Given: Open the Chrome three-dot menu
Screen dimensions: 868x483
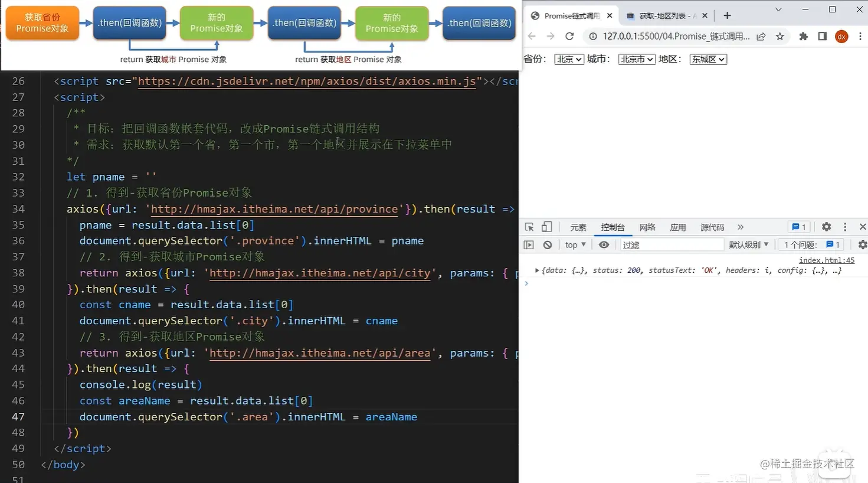Looking at the screenshot, I should (x=860, y=37).
